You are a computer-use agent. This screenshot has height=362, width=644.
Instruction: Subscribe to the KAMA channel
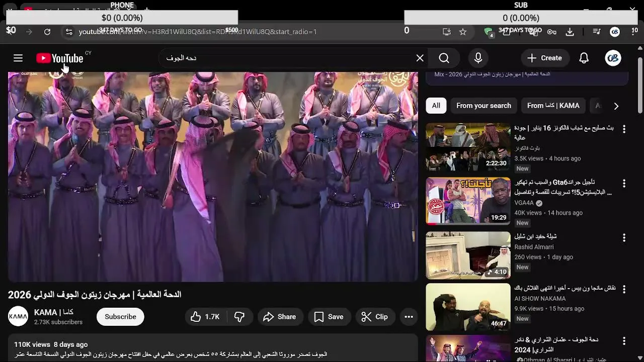[x=120, y=317]
